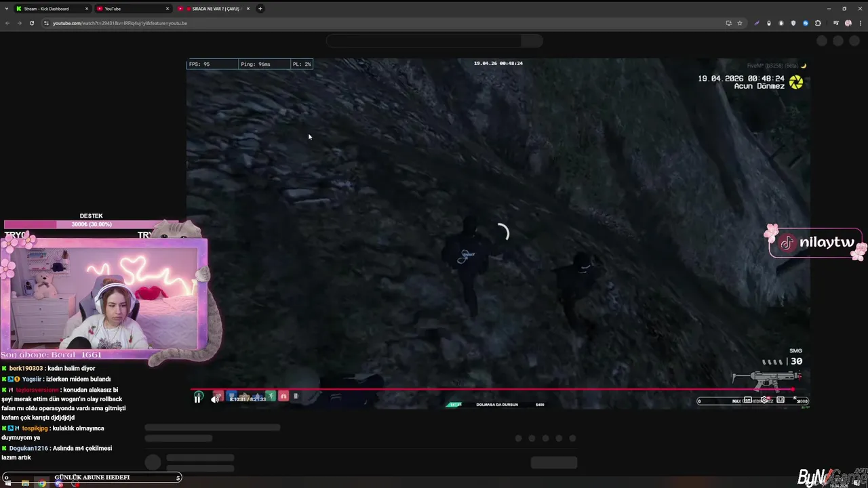Click chat username berk190303
Viewport: 868px width, 488px height.
(26, 369)
